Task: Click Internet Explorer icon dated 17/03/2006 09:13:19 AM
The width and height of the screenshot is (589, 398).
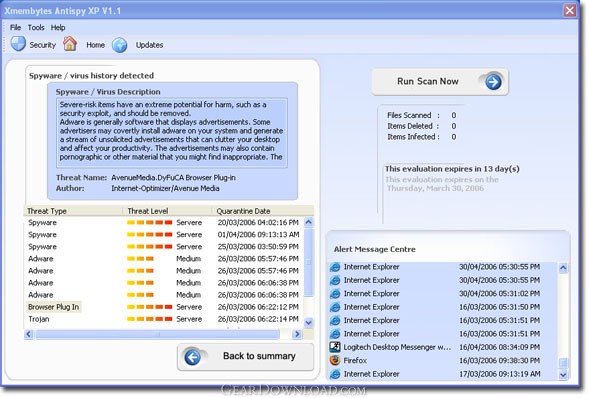Action: 335,374
